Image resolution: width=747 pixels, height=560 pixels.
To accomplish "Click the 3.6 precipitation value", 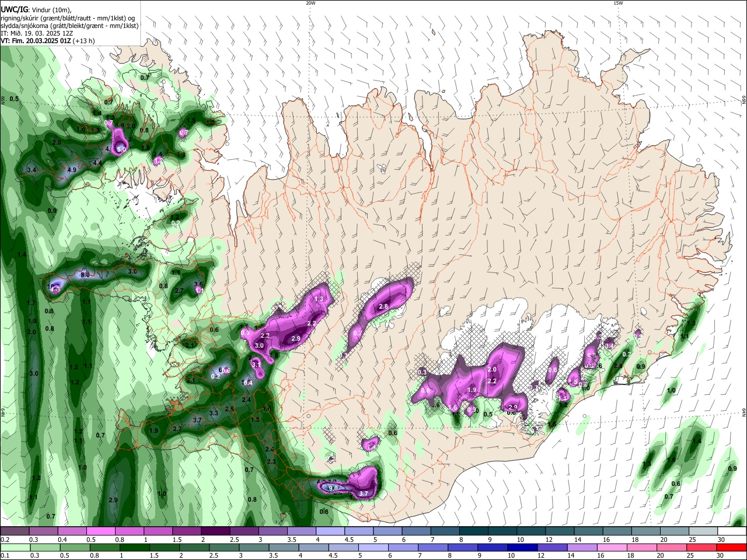I will tap(198, 284).
